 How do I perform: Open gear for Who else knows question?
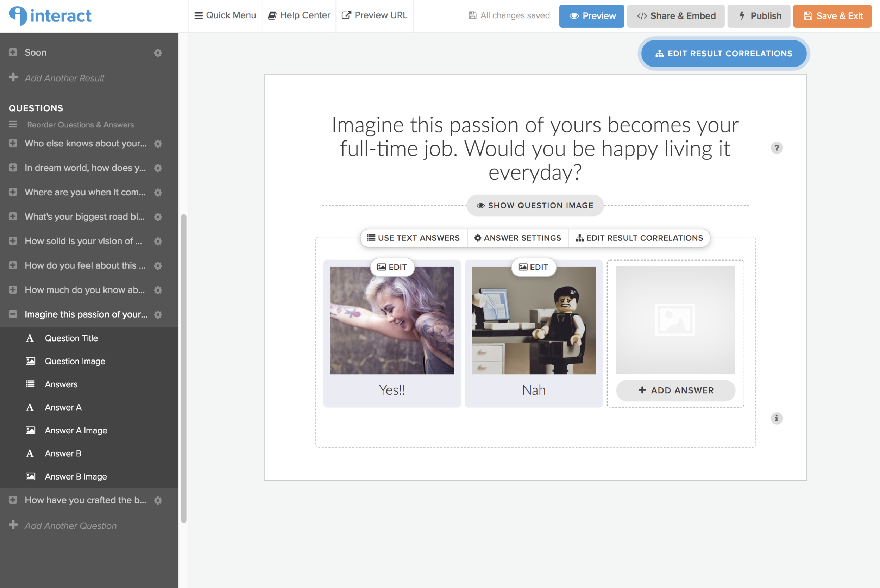tap(158, 144)
